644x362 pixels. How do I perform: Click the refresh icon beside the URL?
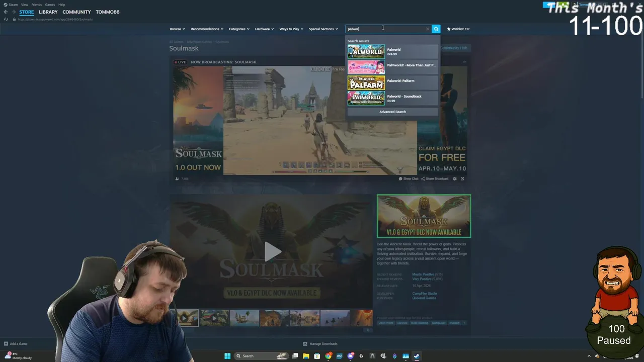(x=6, y=19)
